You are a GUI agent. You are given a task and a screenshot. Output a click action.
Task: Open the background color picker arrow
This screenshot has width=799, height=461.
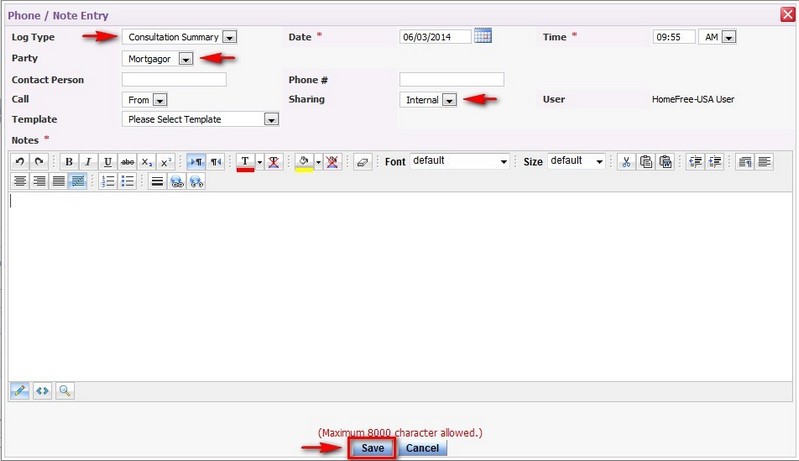pyautogui.click(x=318, y=162)
